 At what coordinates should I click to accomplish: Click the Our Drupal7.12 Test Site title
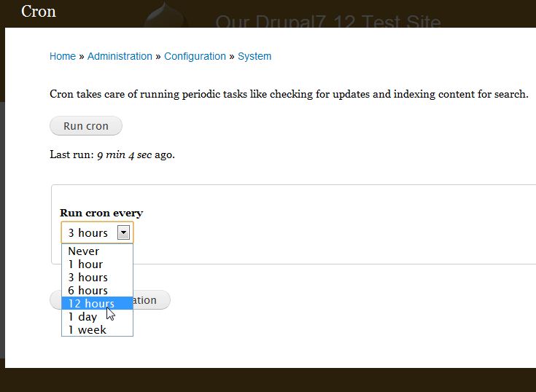[x=328, y=21]
